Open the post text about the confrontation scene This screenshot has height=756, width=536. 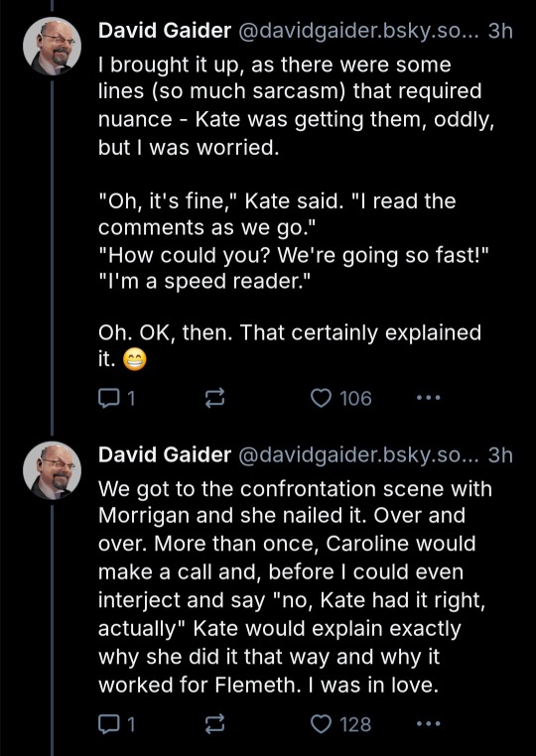(295, 585)
